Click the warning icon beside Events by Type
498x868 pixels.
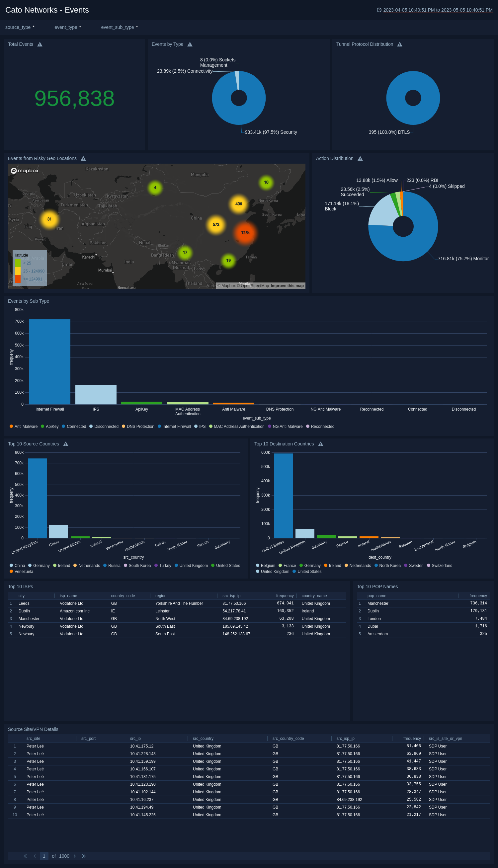[190, 44]
